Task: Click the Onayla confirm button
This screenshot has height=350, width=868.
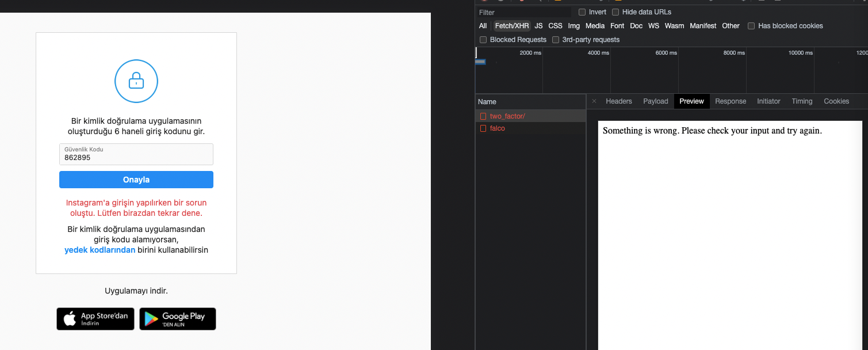Action: pyautogui.click(x=136, y=180)
